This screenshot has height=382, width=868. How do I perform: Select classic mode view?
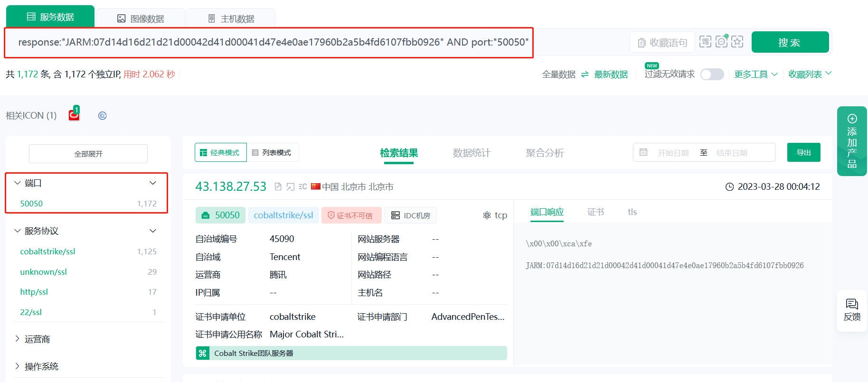click(x=220, y=153)
